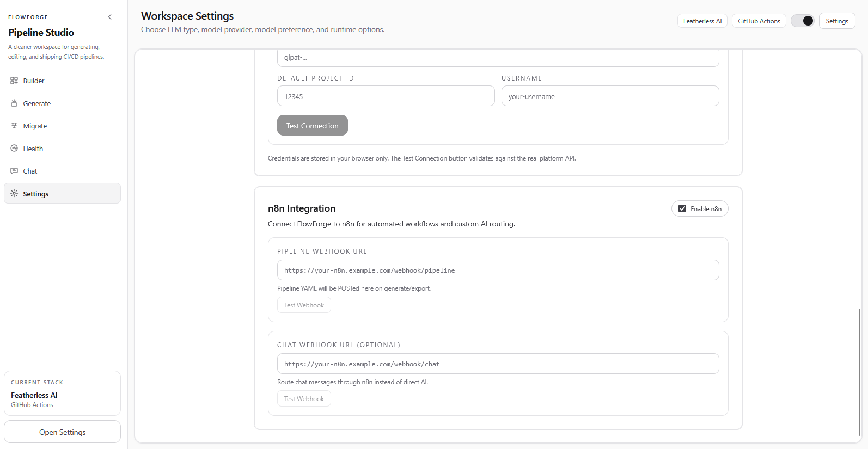
Task: Click the Default Project ID input
Action: click(386, 96)
